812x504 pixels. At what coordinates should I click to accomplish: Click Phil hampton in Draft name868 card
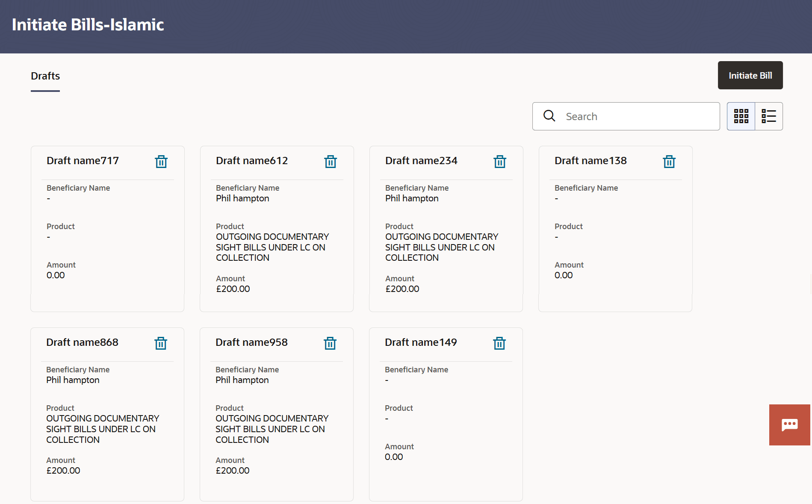click(73, 380)
